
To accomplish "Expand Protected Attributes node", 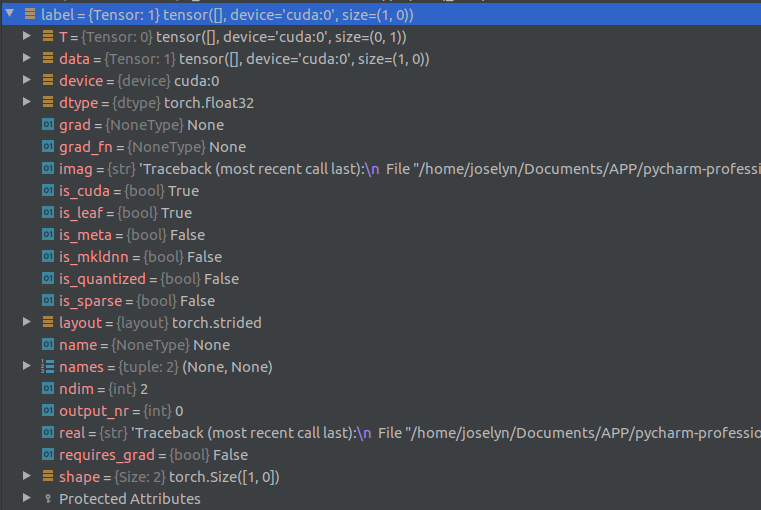I will pos(27,497).
